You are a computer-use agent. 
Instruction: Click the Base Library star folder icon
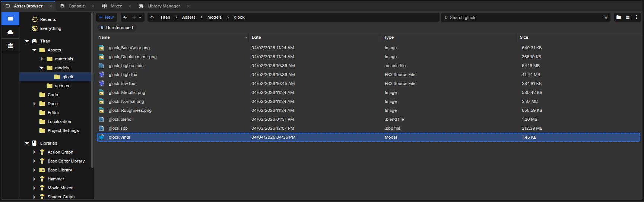[x=42, y=170]
